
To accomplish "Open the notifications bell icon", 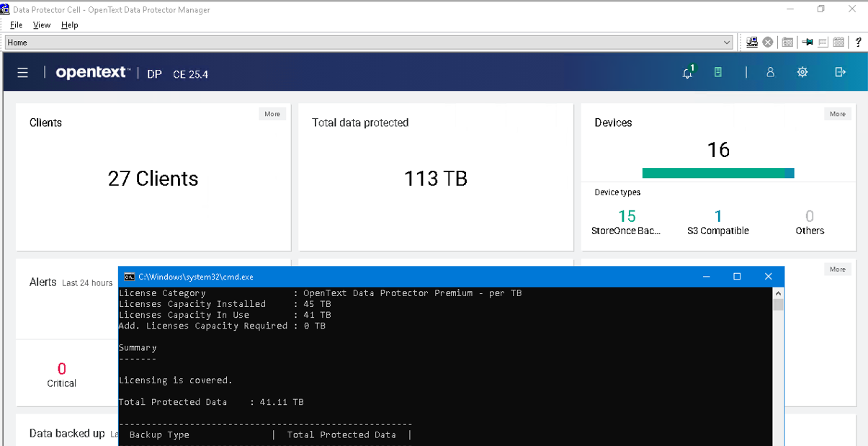I will point(688,72).
